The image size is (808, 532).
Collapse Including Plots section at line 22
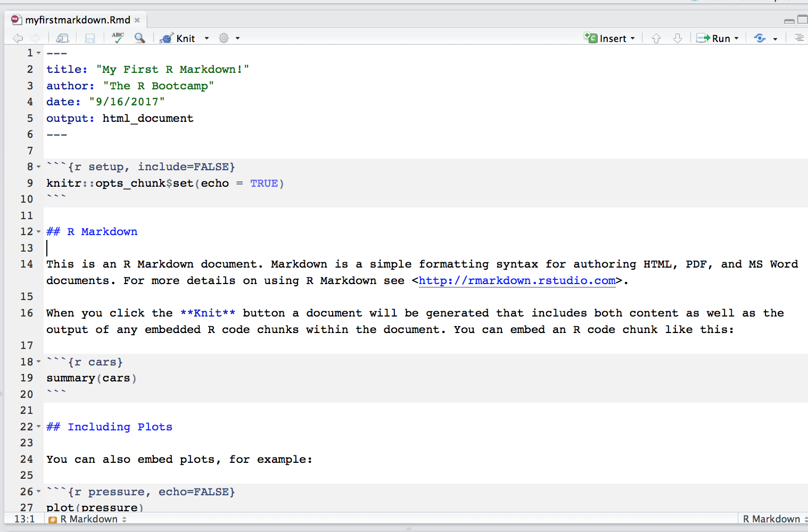click(x=39, y=427)
